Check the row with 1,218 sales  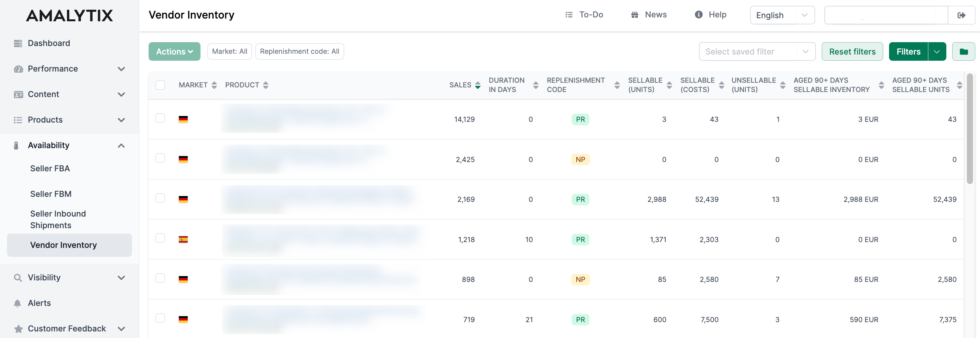(x=160, y=238)
